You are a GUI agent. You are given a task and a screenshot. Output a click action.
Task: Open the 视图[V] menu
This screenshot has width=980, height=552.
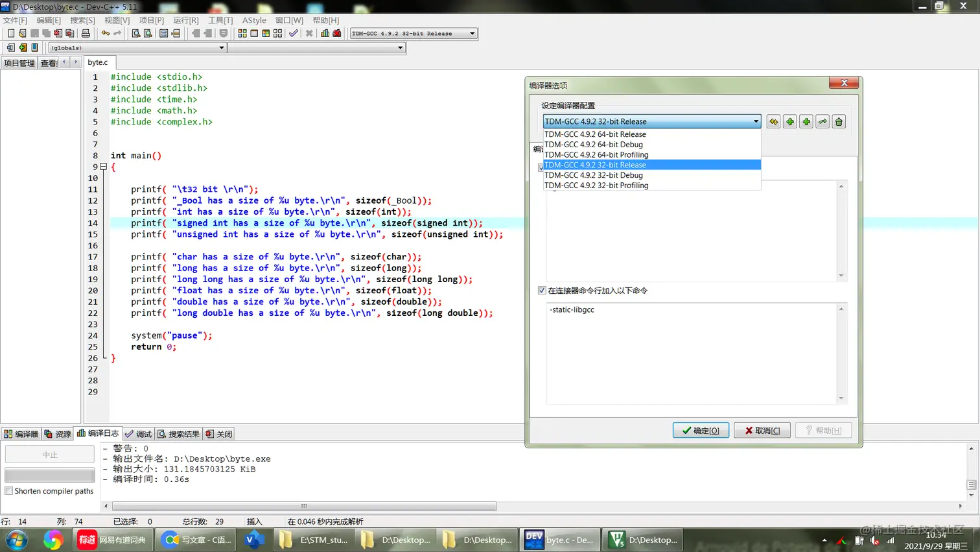[x=117, y=20]
